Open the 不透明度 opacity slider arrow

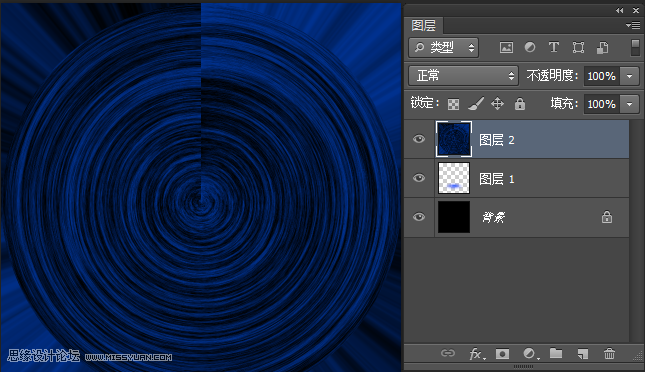[x=629, y=76]
